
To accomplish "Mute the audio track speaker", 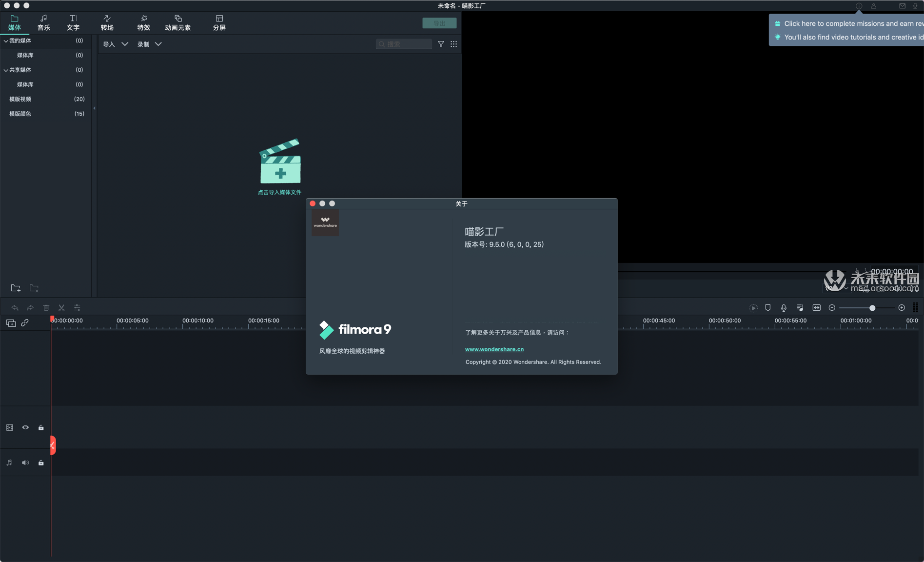I will click(25, 462).
